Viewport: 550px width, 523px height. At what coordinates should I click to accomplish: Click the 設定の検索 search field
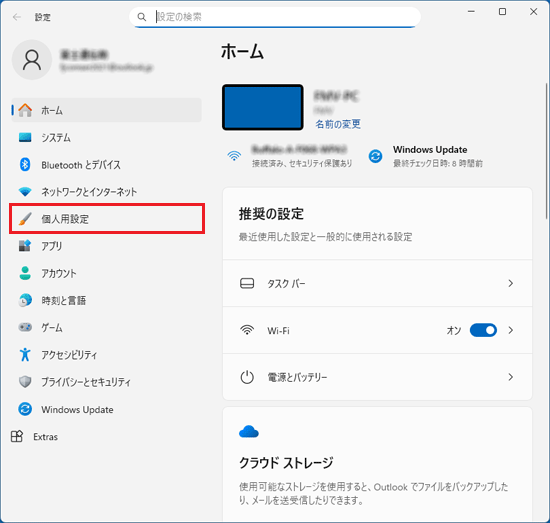(275, 17)
